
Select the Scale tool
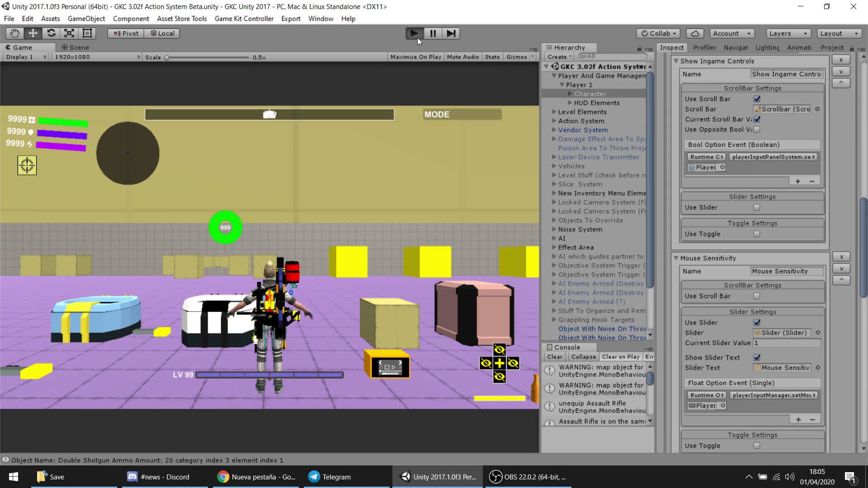pos(69,33)
